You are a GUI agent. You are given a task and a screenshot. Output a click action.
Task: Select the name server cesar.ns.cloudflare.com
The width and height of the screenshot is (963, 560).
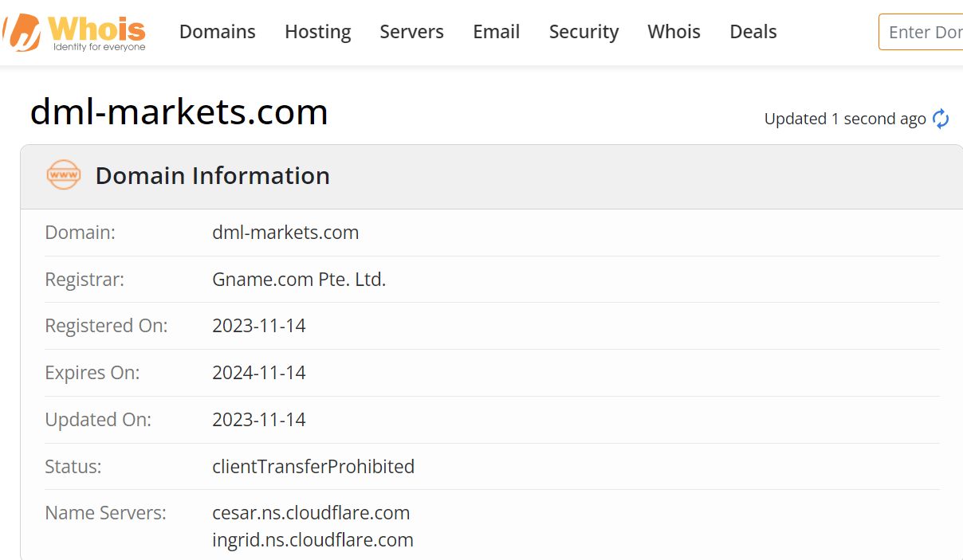point(311,512)
